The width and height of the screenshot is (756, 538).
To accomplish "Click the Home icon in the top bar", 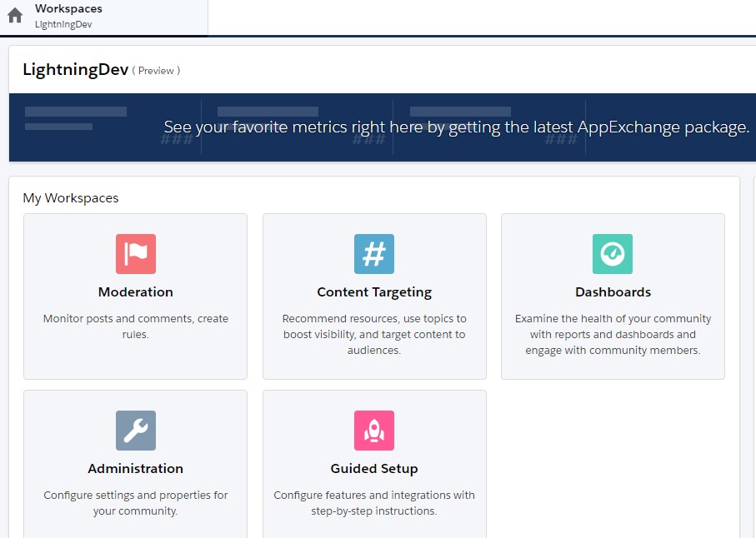I will [15, 16].
